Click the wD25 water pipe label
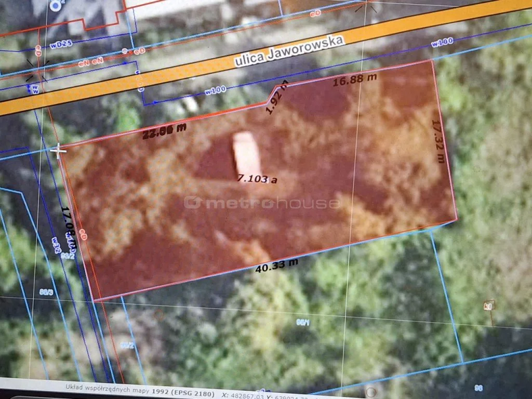This screenshot has height=399, width=532. coord(61,45)
